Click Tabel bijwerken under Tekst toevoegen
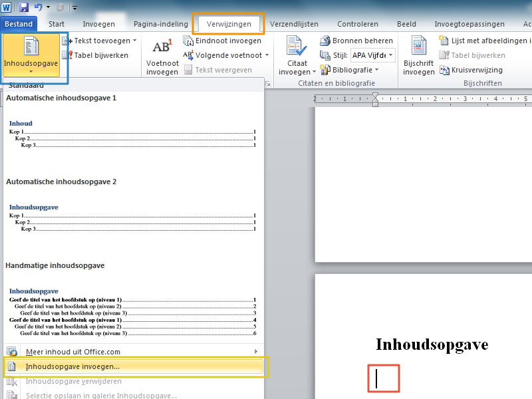The image size is (532, 399). (67, 55)
